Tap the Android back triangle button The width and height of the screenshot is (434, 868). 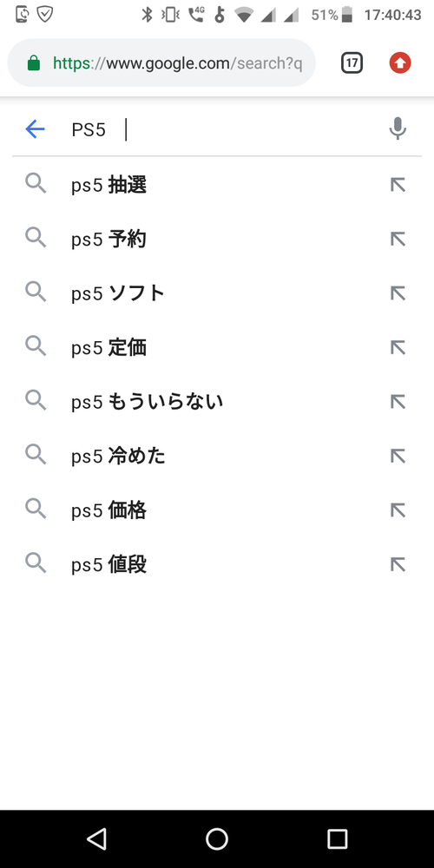coord(97,839)
